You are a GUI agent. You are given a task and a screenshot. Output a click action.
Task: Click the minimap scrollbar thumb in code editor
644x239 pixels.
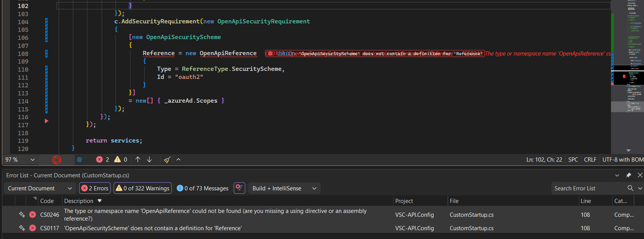click(x=627, y=75)
